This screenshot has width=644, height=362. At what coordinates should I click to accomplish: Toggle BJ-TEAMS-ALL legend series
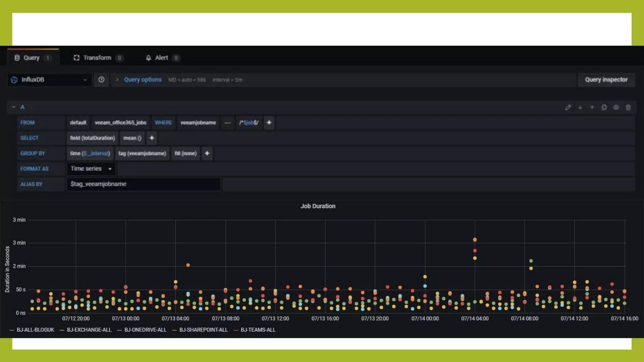[258, 330]
